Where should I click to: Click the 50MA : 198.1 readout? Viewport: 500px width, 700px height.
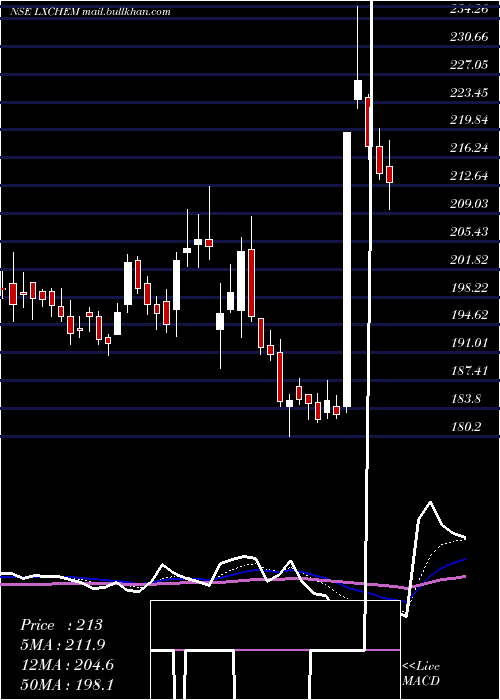pyautogui.click(x=67, y=684)
